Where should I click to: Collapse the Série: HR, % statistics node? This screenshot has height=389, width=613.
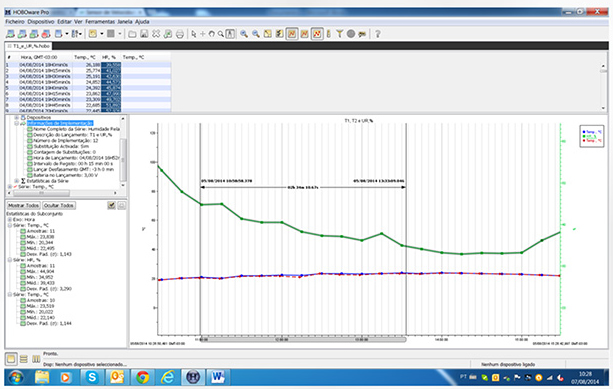coord(10,260)
